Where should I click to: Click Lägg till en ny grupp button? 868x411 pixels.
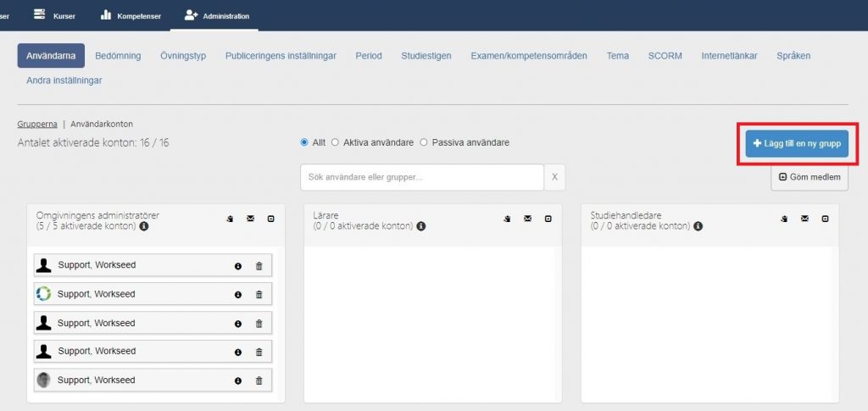click(797, 144)
